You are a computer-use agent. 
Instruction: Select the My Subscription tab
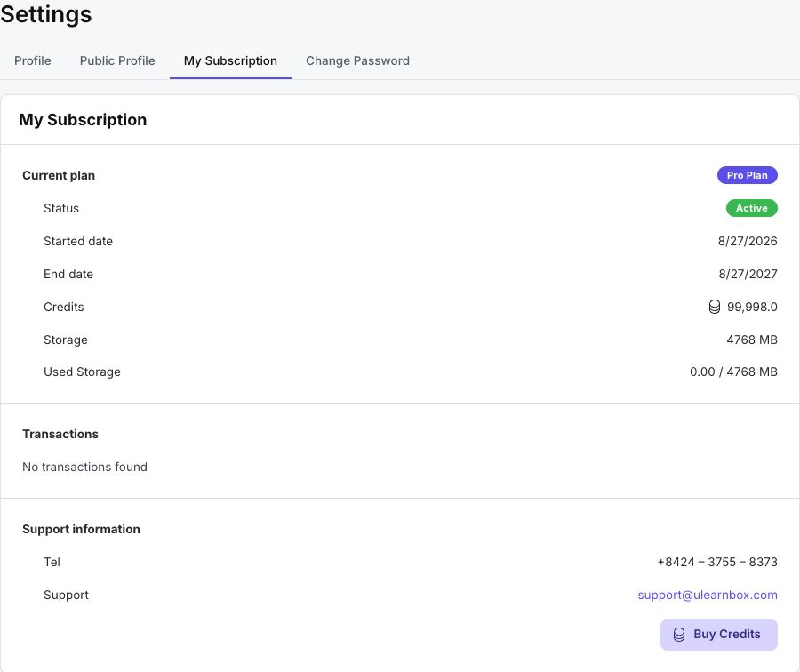click(230, 60)
